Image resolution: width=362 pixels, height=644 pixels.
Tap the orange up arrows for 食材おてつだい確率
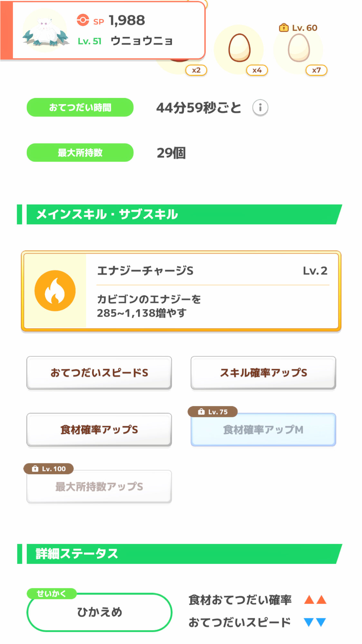tap(315, 600)
